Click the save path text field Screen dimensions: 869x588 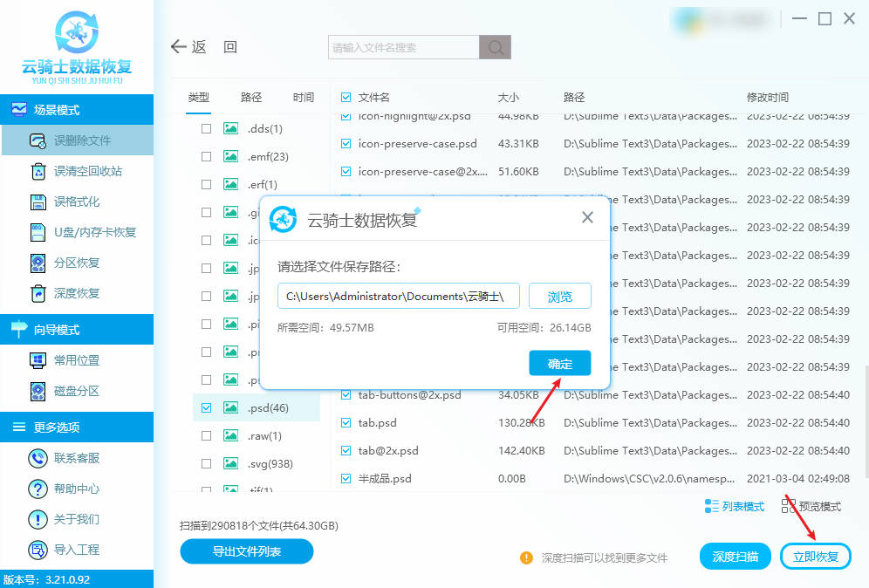pyautogui.click(x=399, y=296)
